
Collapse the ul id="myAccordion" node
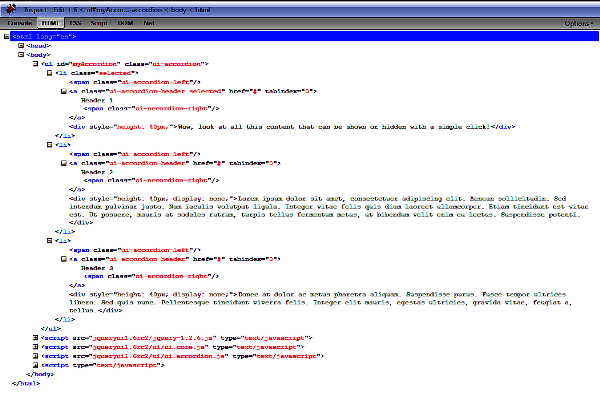tap(35, 64)
